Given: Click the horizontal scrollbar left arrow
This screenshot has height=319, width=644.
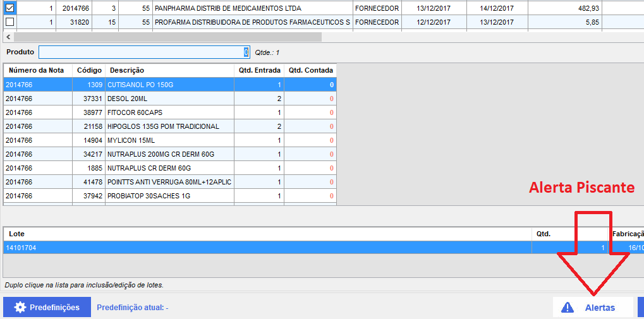Looking at the screenshot, I should point(6,37).
